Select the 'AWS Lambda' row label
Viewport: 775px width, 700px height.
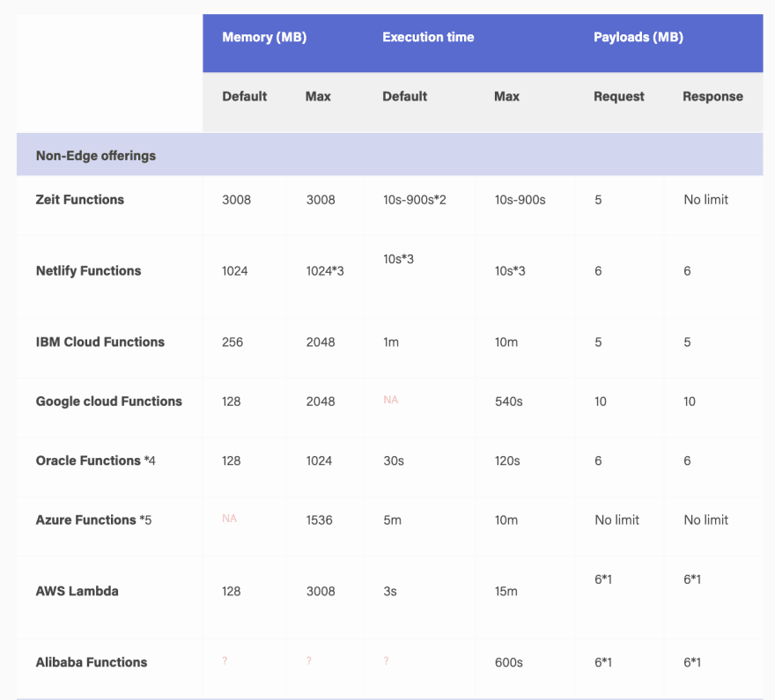(x=77, y=591)
